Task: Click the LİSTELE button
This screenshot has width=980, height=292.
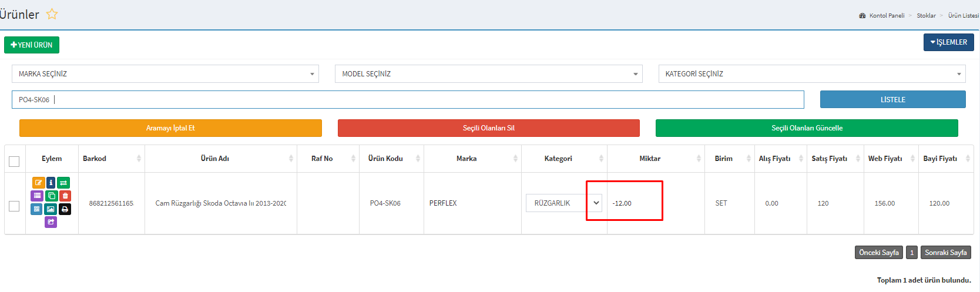Action: pos(892,100)
